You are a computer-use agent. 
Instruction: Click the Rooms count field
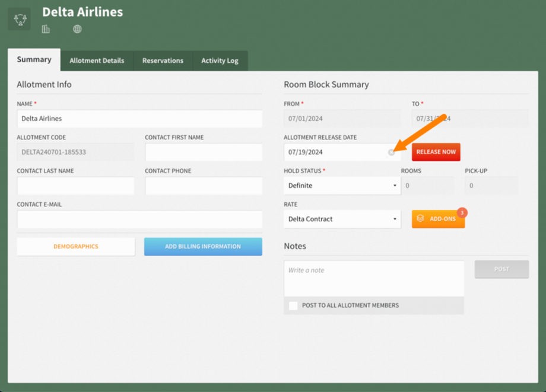pyautogui.click(x=427, y=186)
